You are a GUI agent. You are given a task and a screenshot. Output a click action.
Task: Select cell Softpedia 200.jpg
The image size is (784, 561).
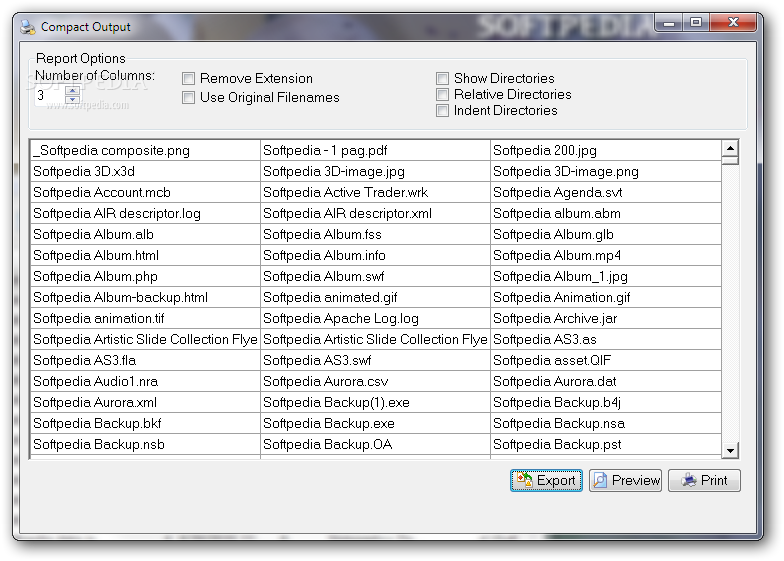point(606,150)
